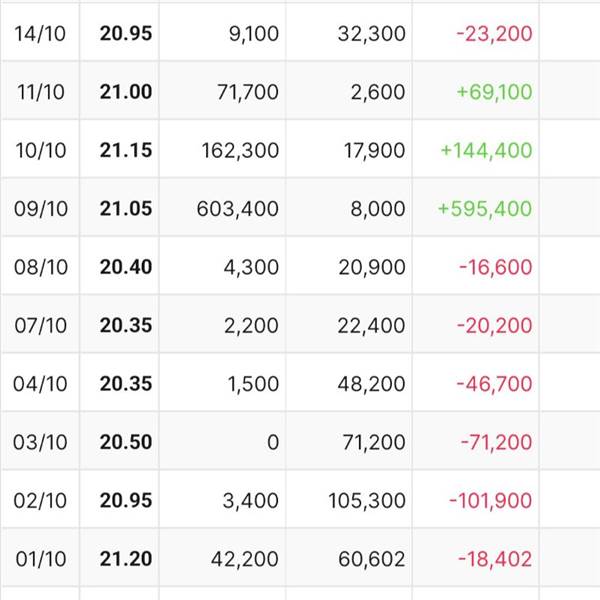Select sell volume 105,300
600x600 pixels.
(367, 501)
